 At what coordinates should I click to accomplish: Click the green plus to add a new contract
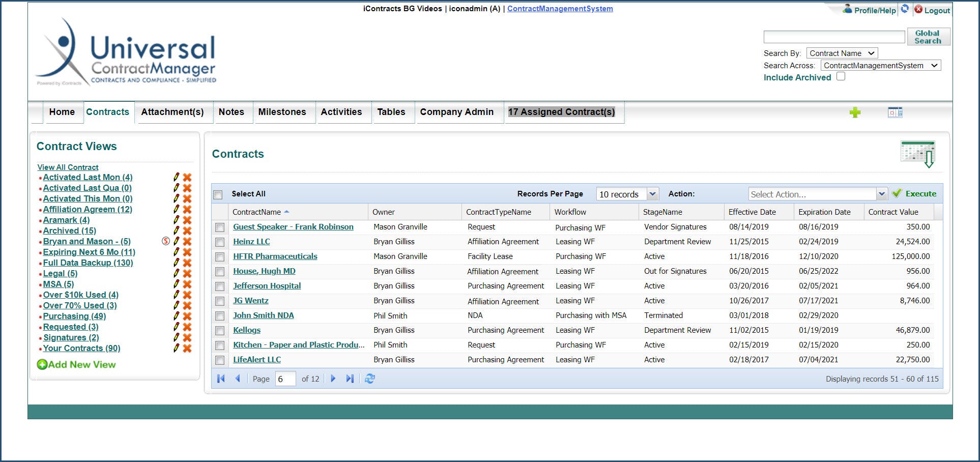[x=855, y=112]
